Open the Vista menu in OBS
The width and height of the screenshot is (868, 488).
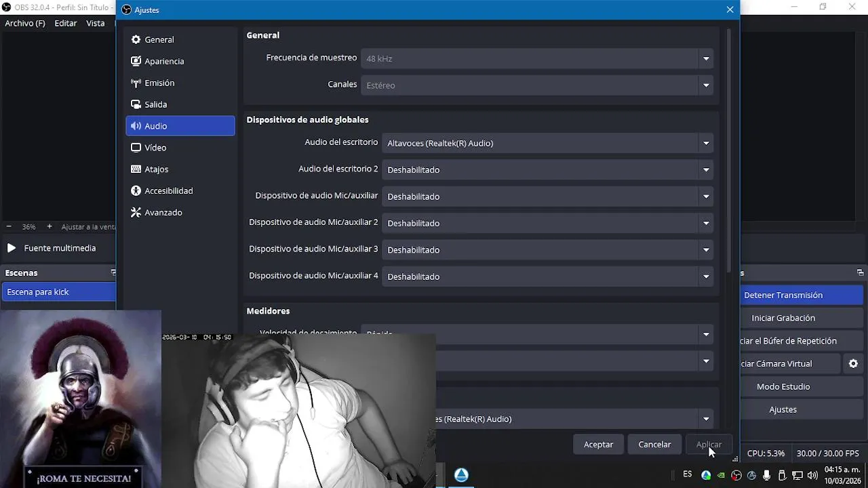[96, 23]
